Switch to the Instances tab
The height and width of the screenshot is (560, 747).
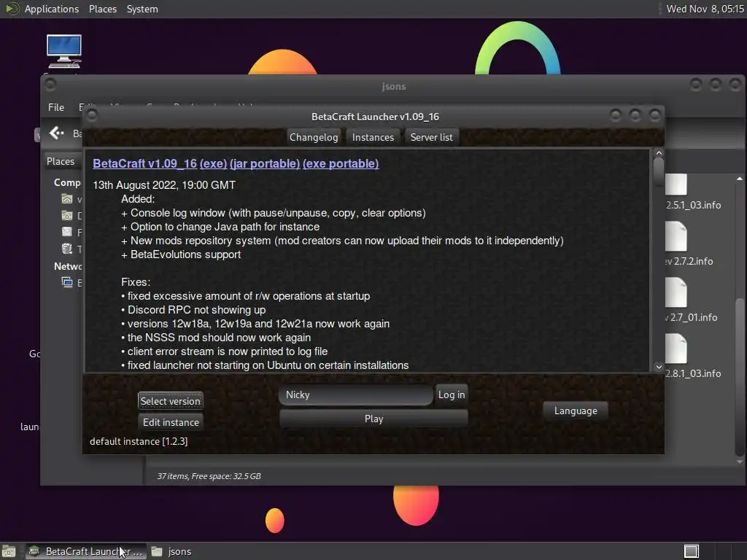373,137
